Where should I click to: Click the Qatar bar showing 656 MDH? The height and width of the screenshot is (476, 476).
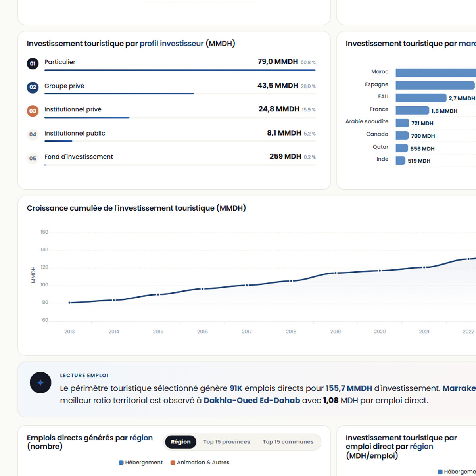[402, 148]
